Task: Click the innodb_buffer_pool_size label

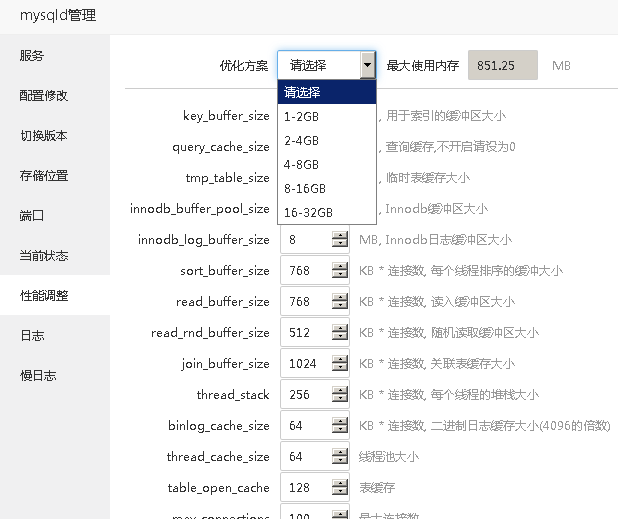Action: coord(200,209)
